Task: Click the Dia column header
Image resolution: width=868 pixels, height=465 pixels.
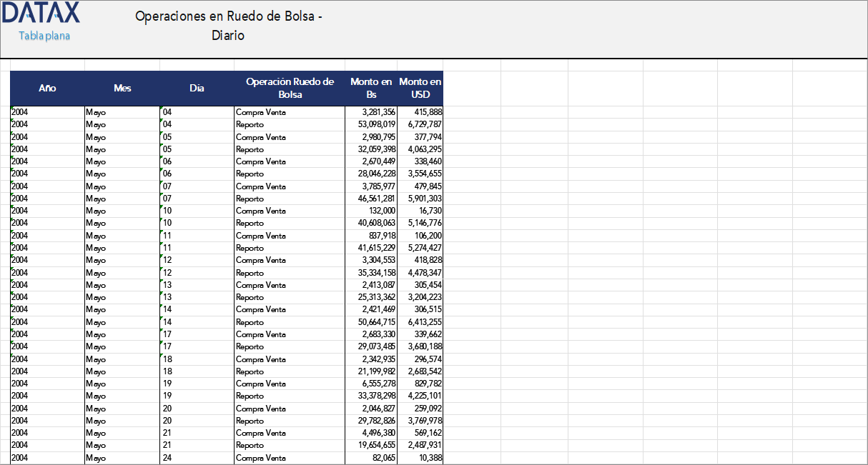Action: 196,88
